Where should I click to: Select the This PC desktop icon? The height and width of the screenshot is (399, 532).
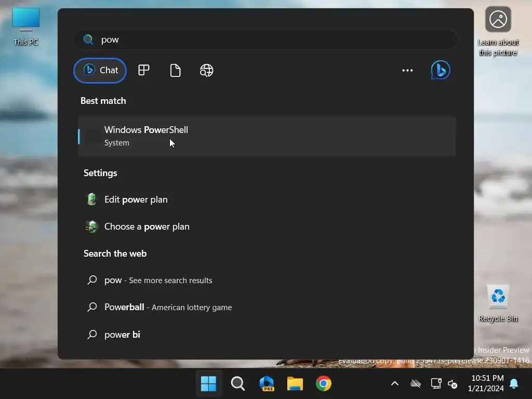26,26
